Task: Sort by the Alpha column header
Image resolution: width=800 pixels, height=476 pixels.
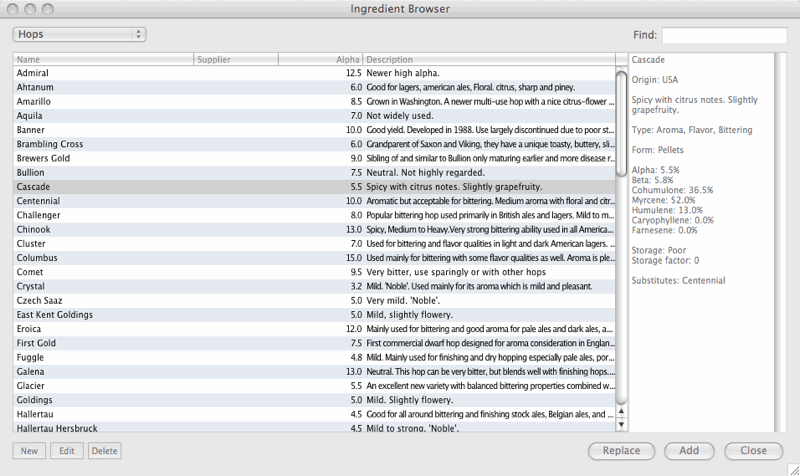Action: coord(320,59)
